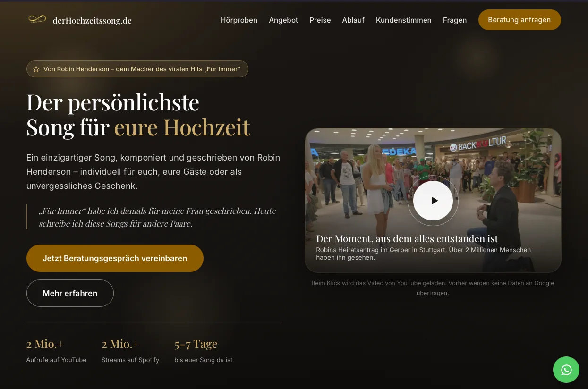Click the headline 'eure Hochzeit'
This screenshot has height=389, width=588.
[182, 127]
